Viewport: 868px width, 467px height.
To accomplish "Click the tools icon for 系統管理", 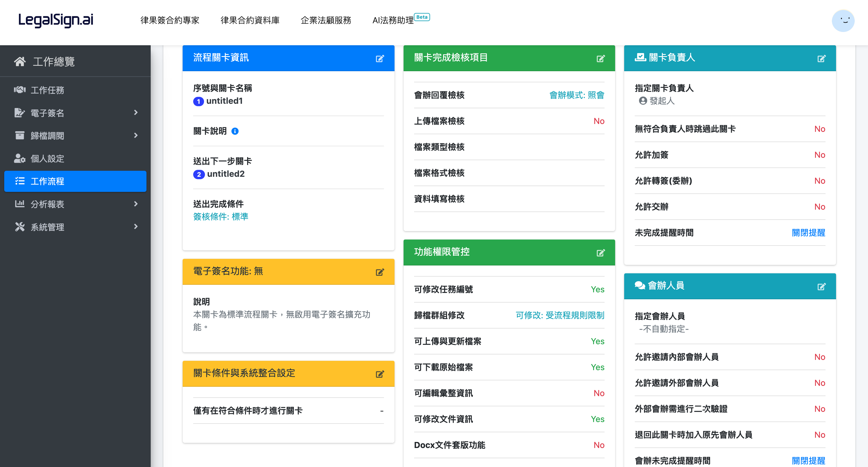I will (20, 227).
